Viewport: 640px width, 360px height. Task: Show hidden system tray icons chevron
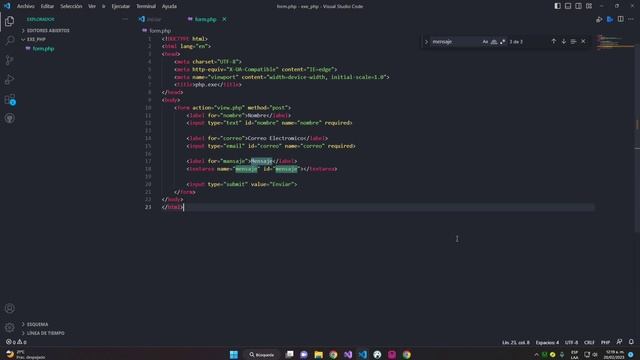pos(536,354)
